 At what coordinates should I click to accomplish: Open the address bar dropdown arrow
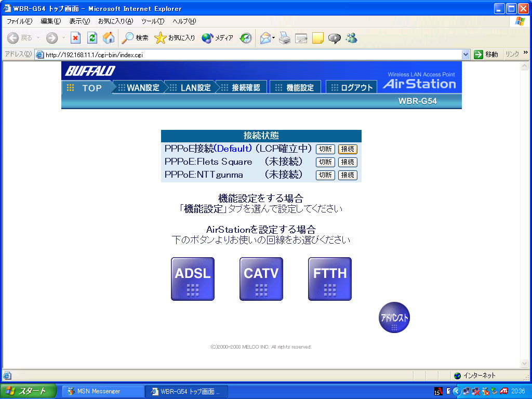click(x=465, y=54)
